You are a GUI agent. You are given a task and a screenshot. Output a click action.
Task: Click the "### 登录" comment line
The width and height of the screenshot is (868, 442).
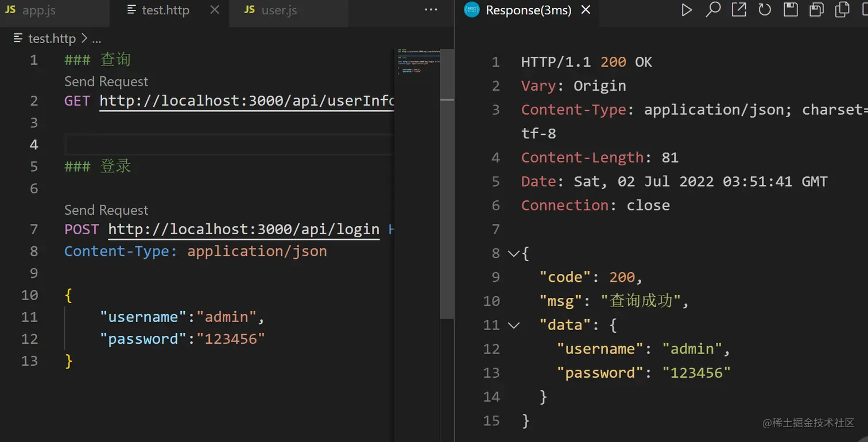point(98,166)
